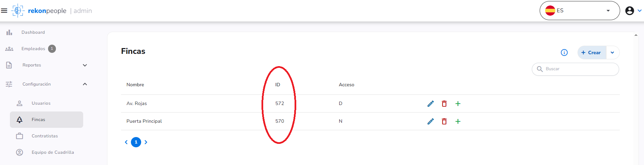This screenshot has height=165, width=644.
Task: Open Empleados in the sidebar
Action: [33, 49]
